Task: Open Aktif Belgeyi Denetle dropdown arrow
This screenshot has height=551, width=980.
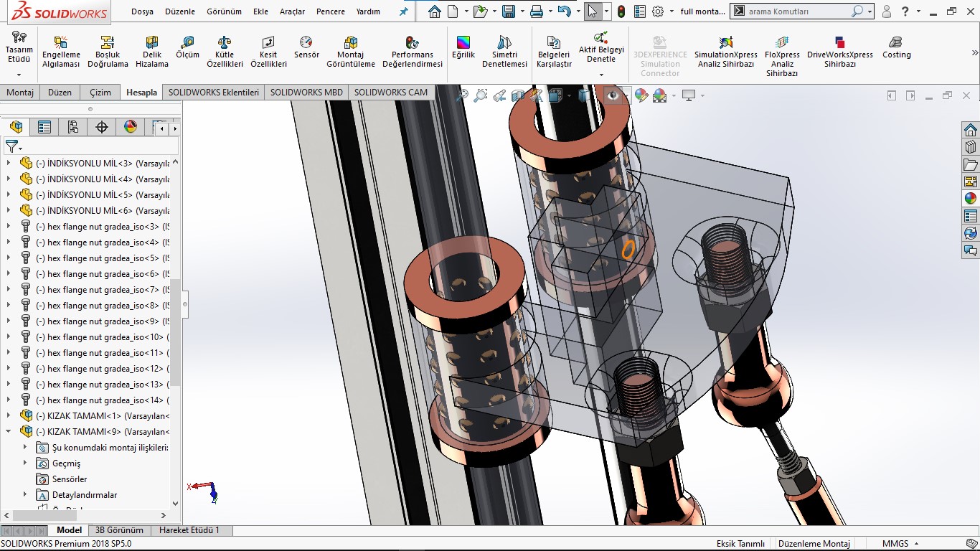Action: coord(601,75)
